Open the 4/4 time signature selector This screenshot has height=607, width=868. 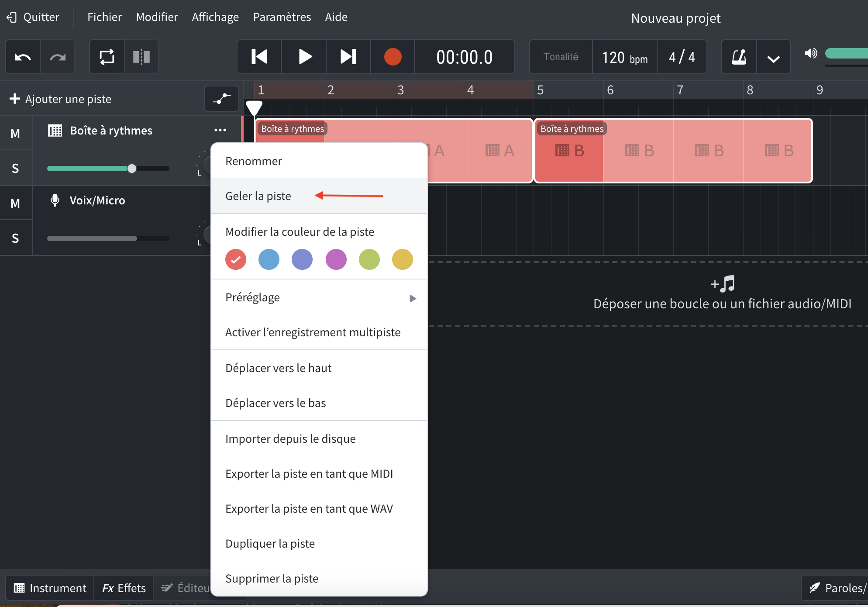[682, 57]
